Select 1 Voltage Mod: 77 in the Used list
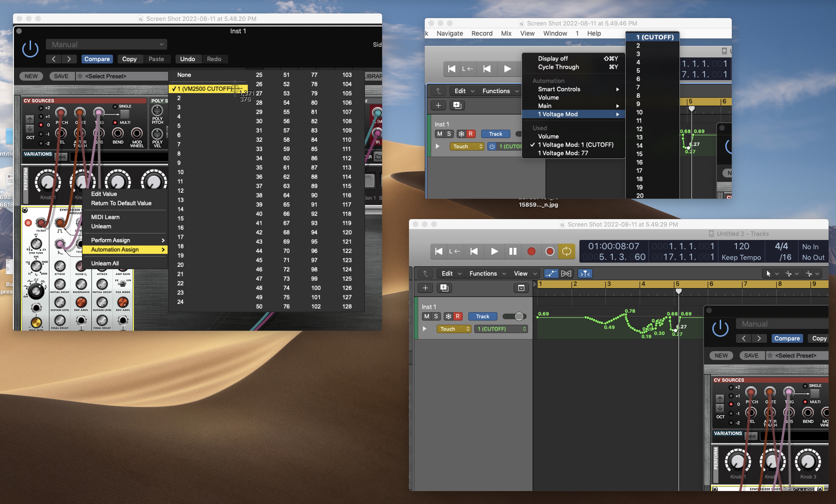 (x=573, y=153)
